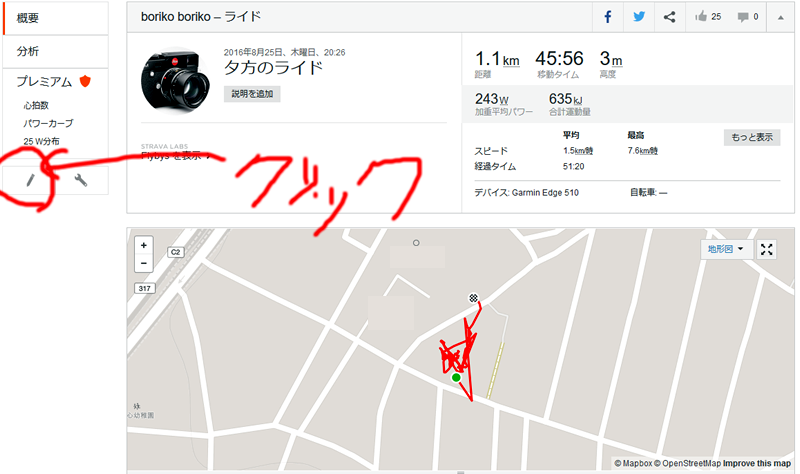Select the 概要 sidebar tab
This screenshot has width=800, height=474.
click(x=56, y=18)
